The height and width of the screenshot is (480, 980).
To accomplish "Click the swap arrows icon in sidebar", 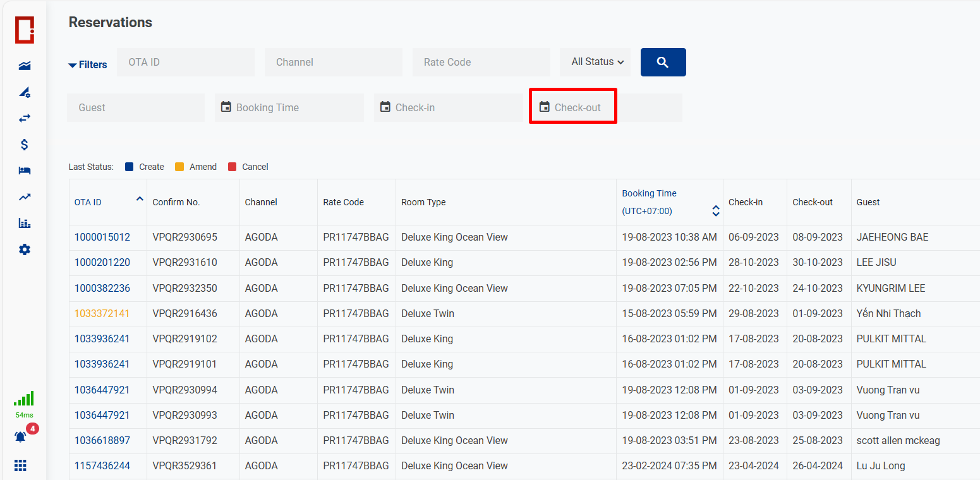I will click(24, 118).
